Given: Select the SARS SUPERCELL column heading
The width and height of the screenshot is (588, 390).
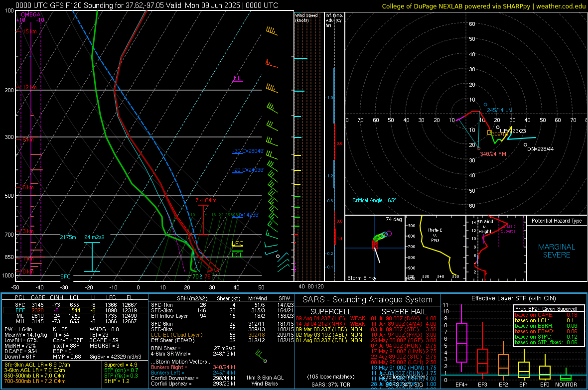Looking at the screenshot, I should point(331,312).
